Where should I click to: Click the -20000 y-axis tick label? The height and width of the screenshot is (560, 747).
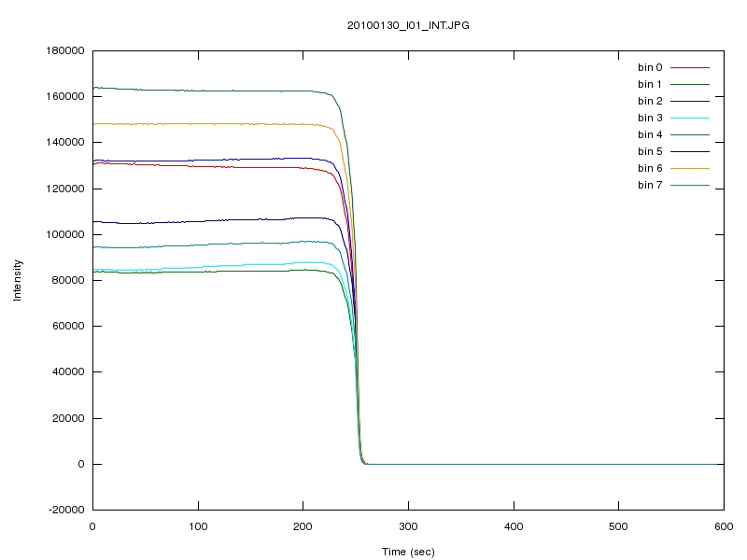click(x=66, y=510)
